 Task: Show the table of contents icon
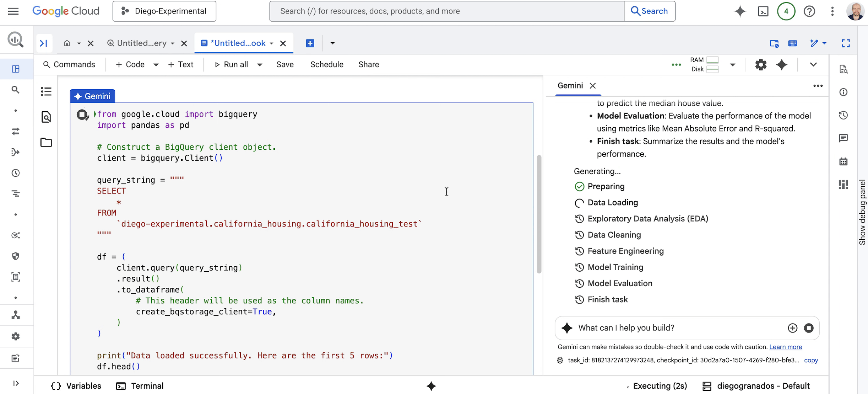coord(46,91)
